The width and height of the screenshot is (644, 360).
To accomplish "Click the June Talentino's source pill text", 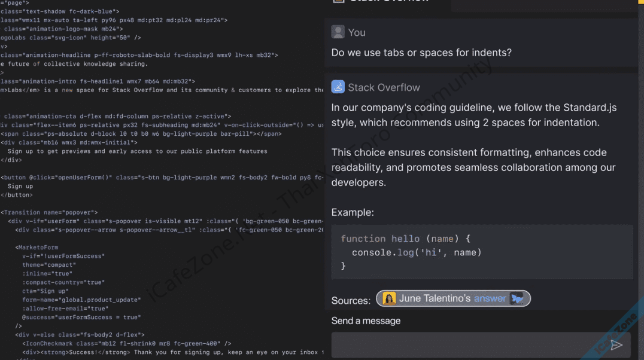I will [x=435, y=298].
